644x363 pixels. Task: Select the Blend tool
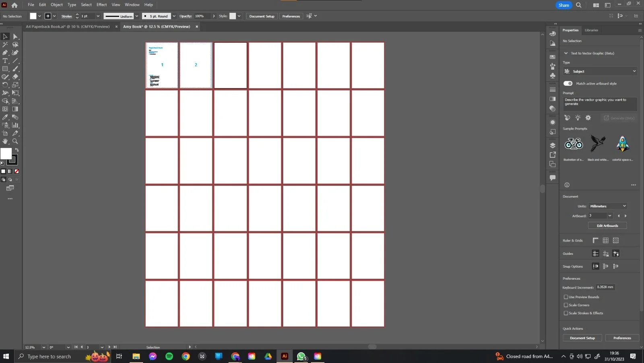(15, 117)
